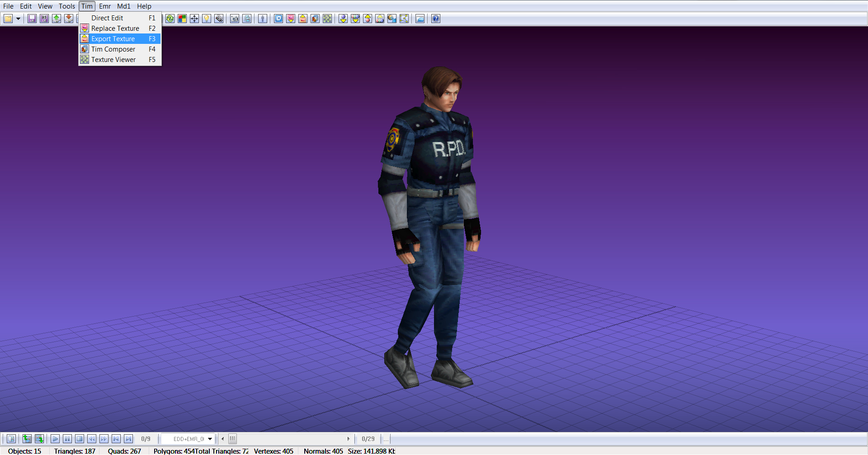Select Export Texture menu entry
This screenshot has height=455, width=868.
(x=120, y=39)
